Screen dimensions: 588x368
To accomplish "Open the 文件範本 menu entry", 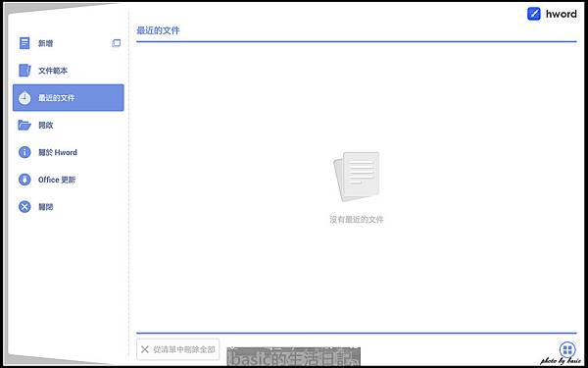I will [69, 71].
